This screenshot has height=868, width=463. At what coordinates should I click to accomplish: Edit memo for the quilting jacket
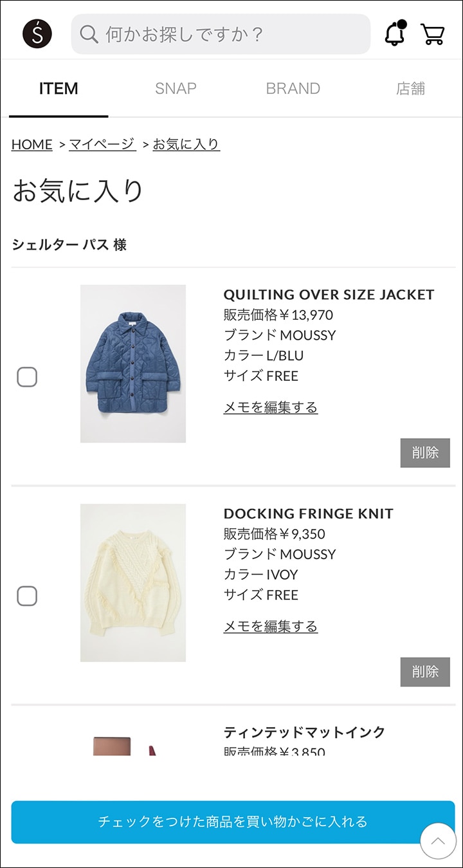[270, 407]
